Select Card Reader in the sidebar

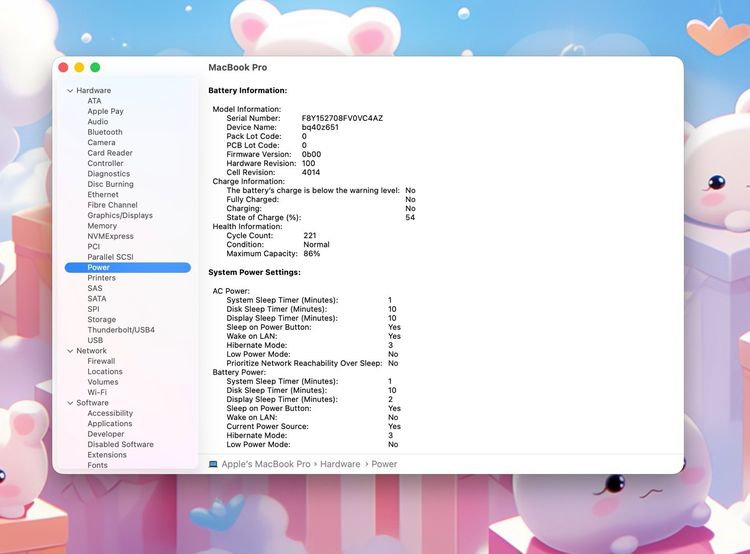110,153
